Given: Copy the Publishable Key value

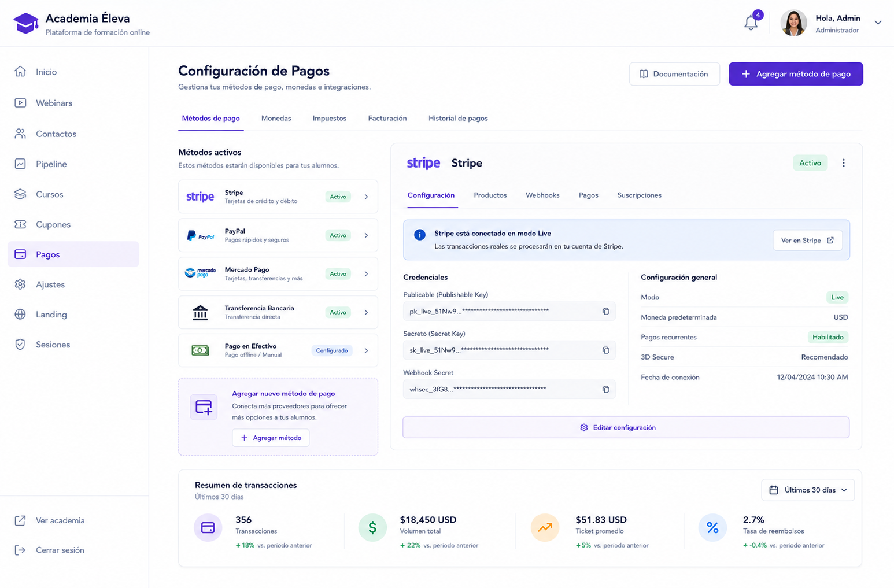Looking at the screenshot, I should click(x=605, y=311).
